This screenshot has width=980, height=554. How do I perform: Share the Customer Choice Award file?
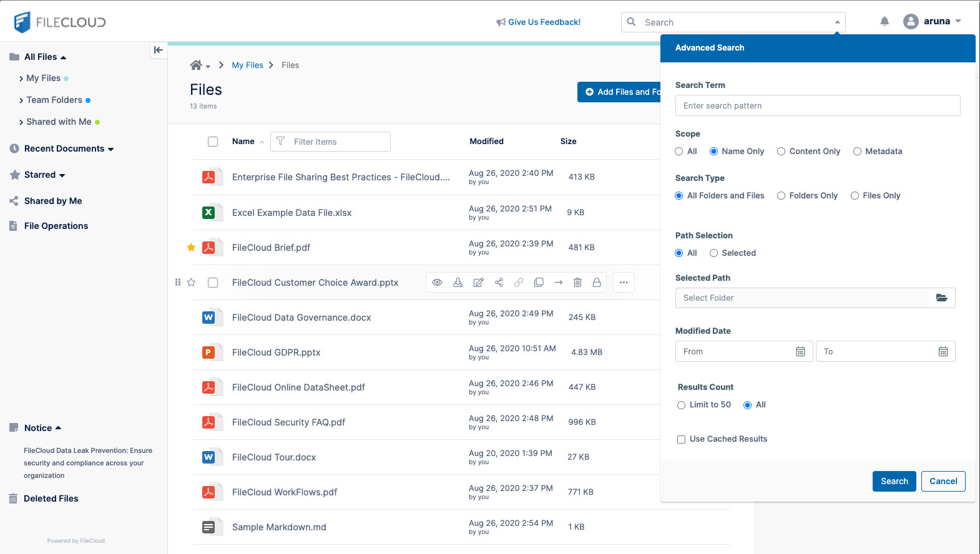click(499, 283)
